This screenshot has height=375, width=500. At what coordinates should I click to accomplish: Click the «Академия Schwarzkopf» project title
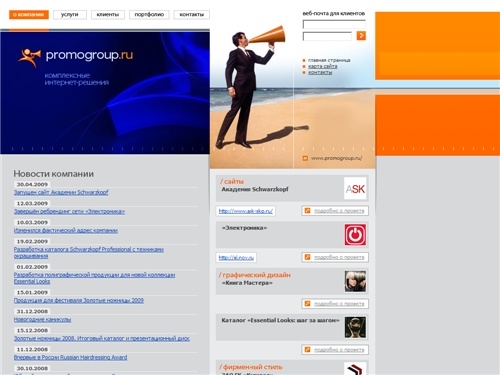click(255, 189)
